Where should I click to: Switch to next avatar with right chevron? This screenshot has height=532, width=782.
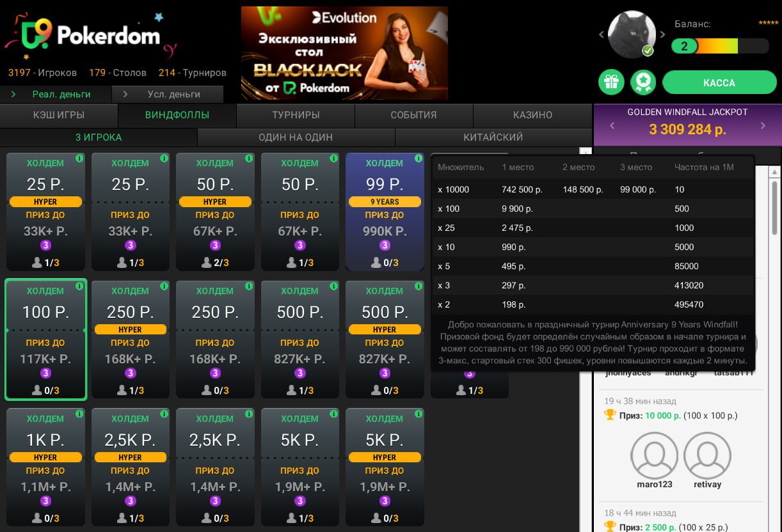(x=663, y=35)
